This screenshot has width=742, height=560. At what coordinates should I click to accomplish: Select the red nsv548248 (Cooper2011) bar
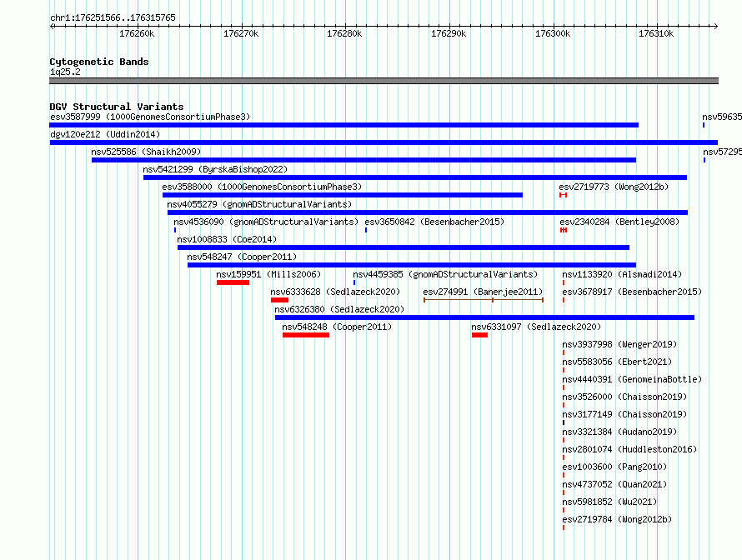pos(306,335)
